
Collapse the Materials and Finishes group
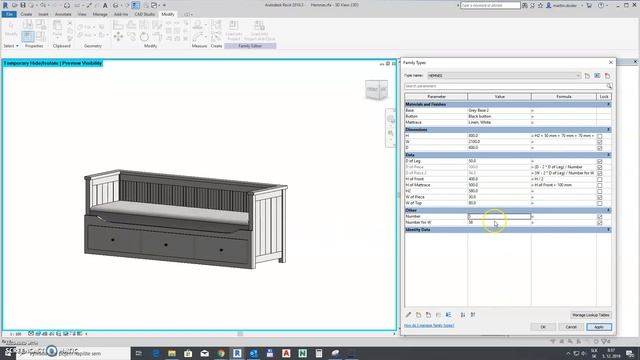pos(608,104)
